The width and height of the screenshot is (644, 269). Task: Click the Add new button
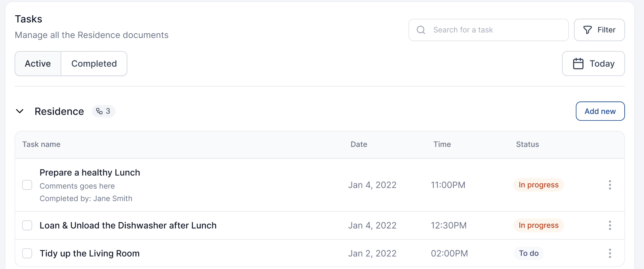(x=600, y=111)
